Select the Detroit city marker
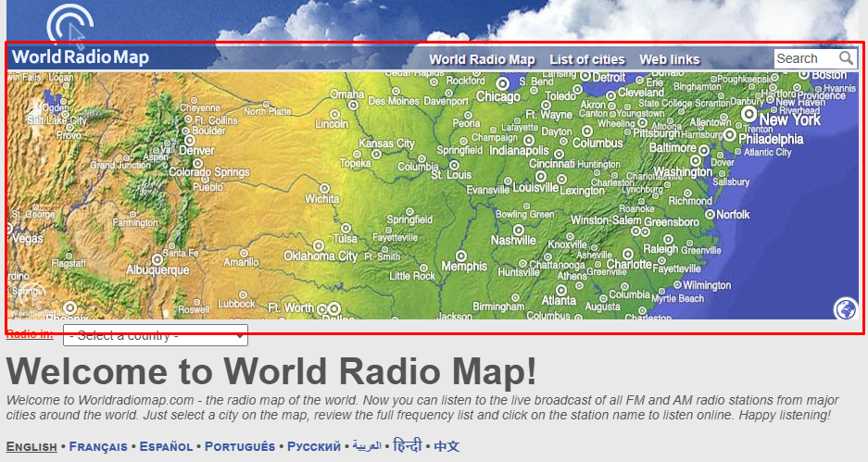This screenshot has height=462, width=868. tap(585, 78)
